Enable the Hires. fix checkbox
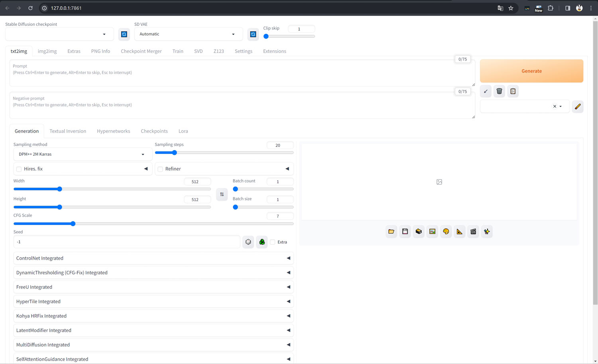Image resolution: width=598 pixels, height=364 pixels. click(19, 169)
